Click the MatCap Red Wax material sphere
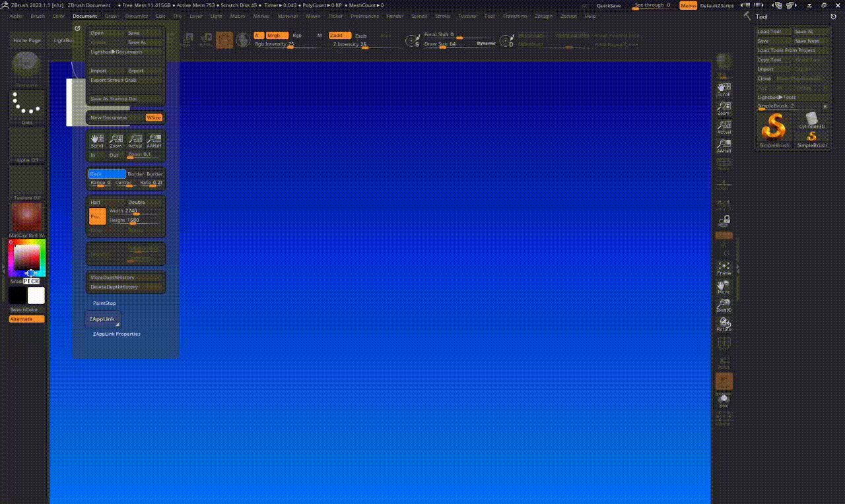The width and height of the screenshot is (845, 504). (27, 217)
